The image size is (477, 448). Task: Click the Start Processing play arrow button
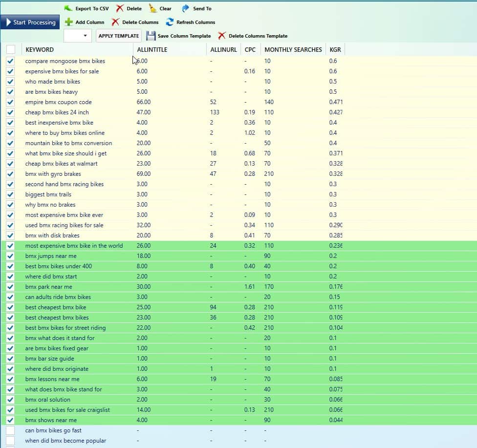click(x=30, y=22)
